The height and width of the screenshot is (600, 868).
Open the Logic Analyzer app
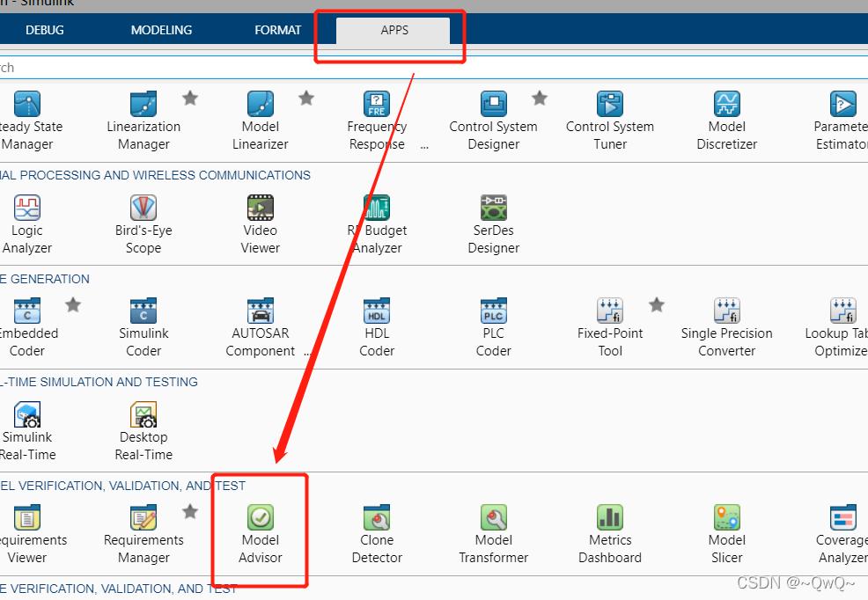click(x=27, y=224)
